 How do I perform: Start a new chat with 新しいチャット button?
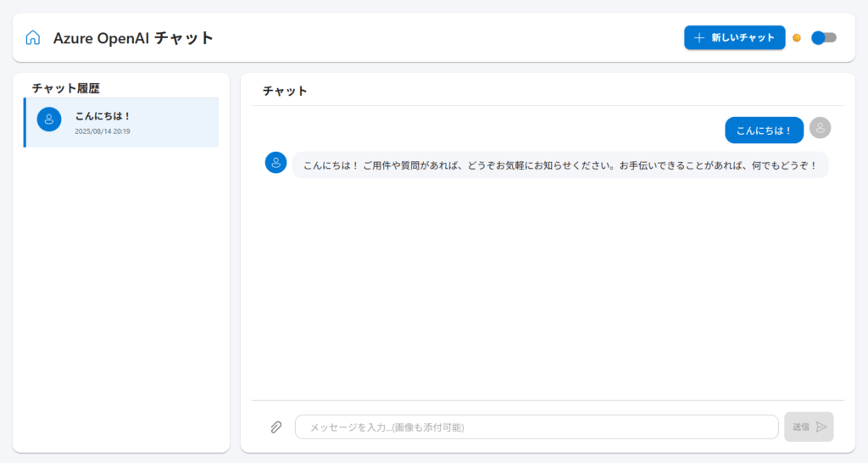pos(735,37)
